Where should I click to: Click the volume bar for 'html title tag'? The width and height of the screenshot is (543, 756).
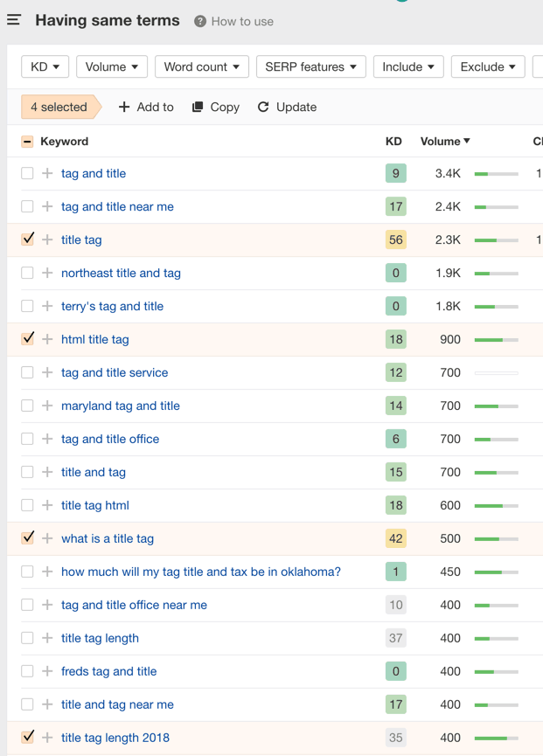[496, 339]
